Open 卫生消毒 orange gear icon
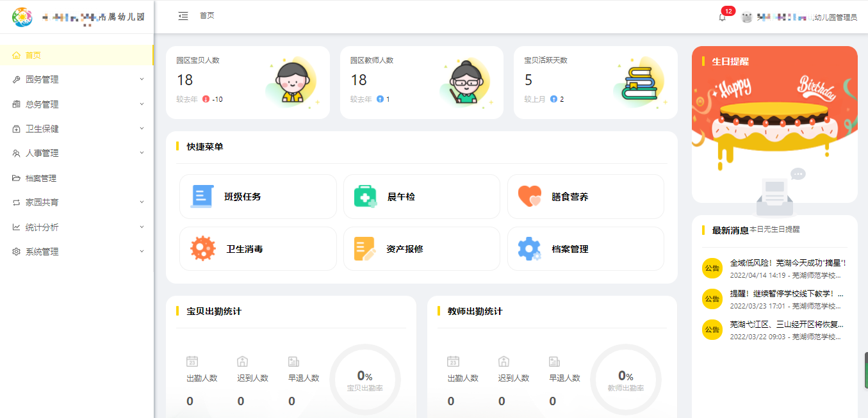The image size is (868, 418). (x=203, y=248)
